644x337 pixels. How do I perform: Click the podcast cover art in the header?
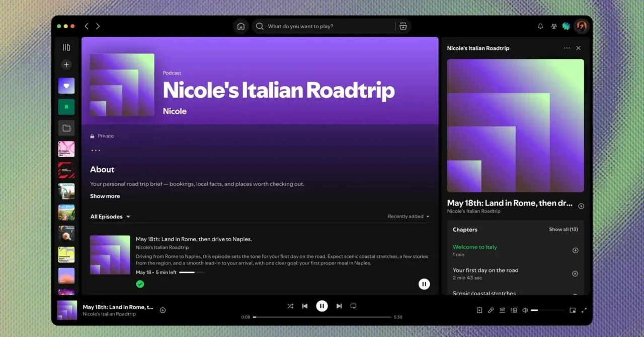pos(122,85)
